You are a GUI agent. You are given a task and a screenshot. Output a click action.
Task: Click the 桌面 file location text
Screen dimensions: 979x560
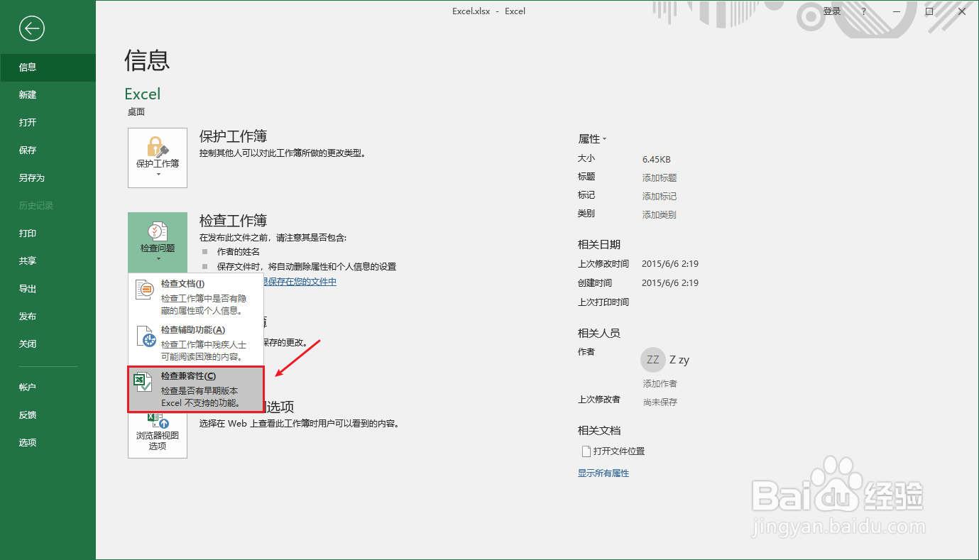click(x=136, y=112)
